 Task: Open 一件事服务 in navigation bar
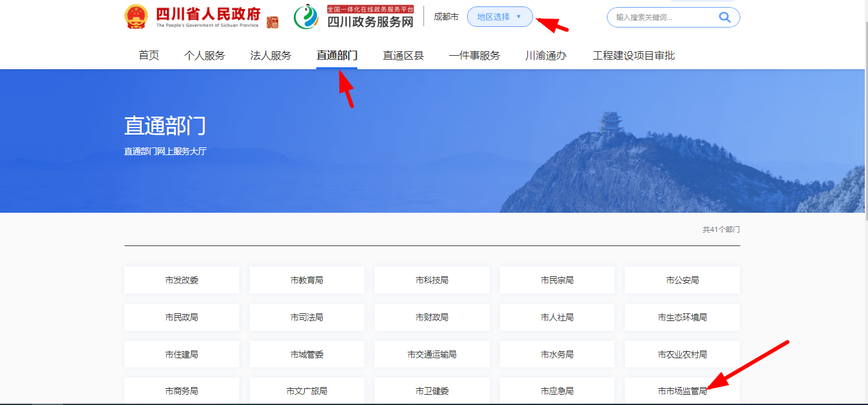tap(474, 56)
